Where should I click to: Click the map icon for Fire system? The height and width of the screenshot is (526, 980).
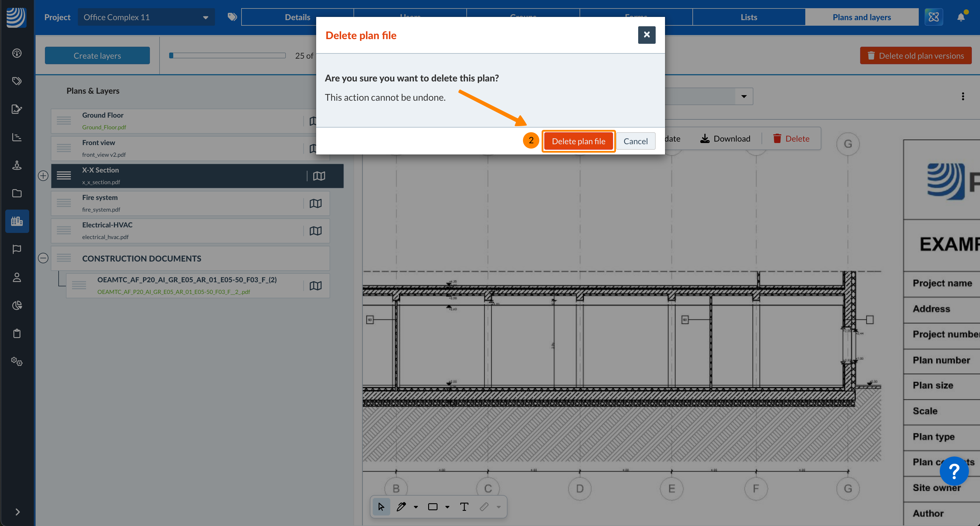(315, 203)
